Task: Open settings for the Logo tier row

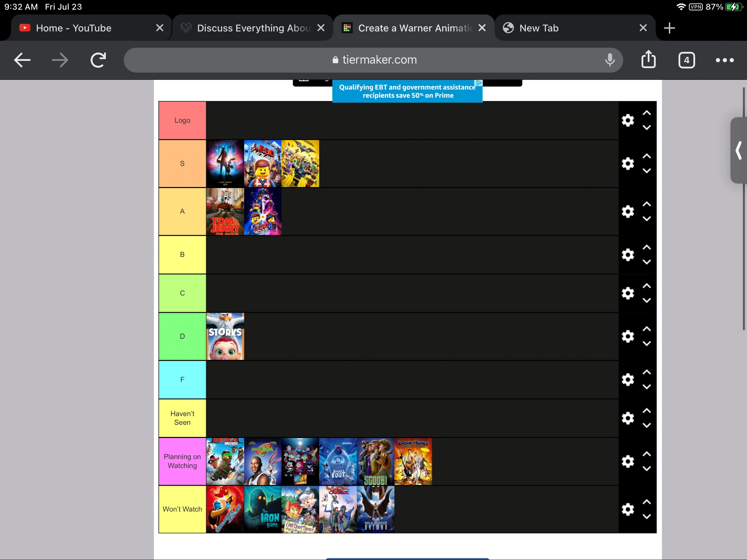Action: click(628, 120)
